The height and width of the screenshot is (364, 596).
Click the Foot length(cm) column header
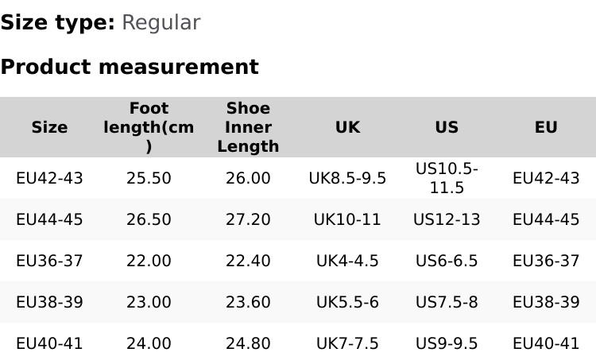(149, 127)
